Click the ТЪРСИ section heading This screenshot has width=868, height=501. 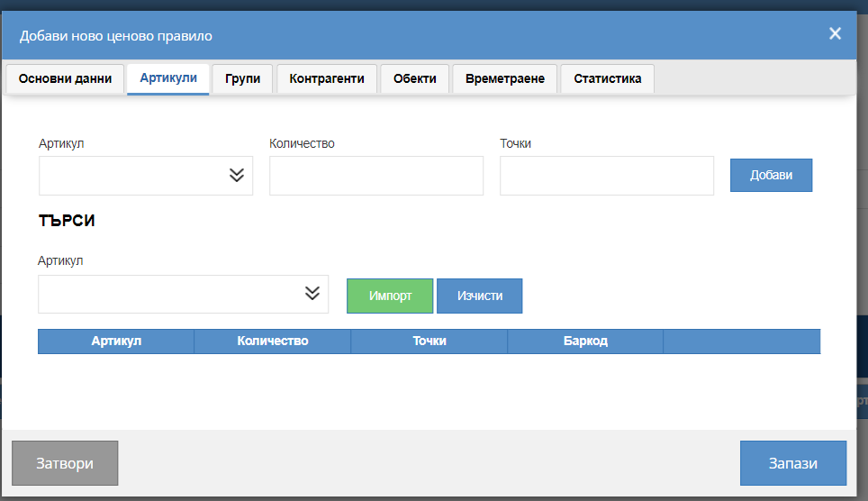[67, 221]
